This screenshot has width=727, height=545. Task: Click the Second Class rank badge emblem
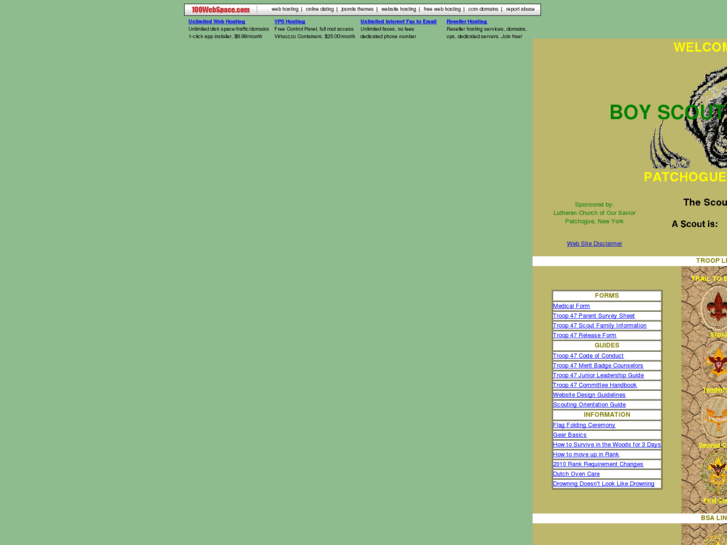716,417
